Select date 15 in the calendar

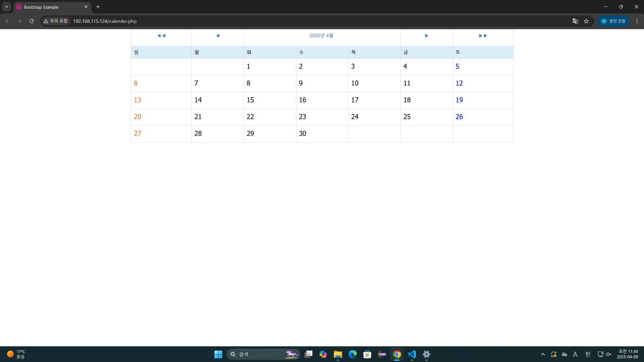click(x=250, y=100)
